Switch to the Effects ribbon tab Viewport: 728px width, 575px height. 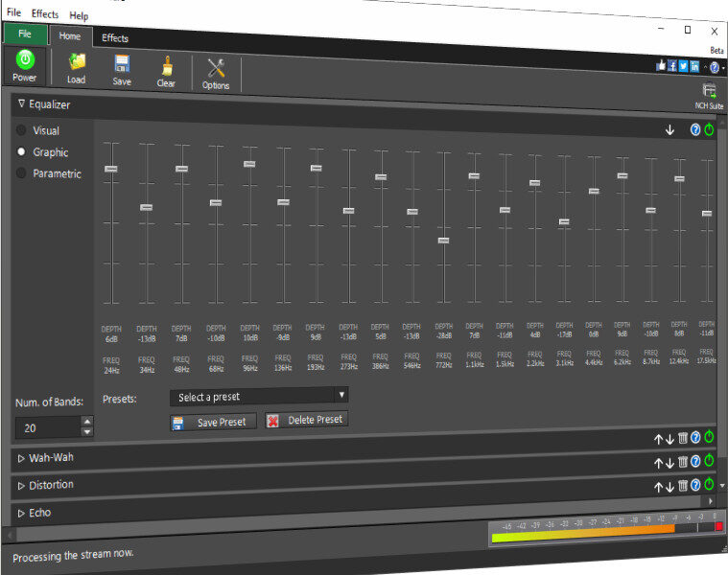click(115, 38)
